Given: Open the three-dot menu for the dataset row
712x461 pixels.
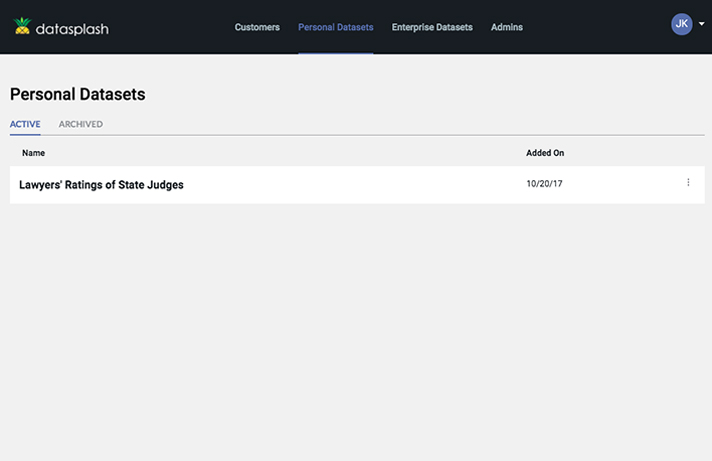Looking at the screenshot, I should point(688,183).
